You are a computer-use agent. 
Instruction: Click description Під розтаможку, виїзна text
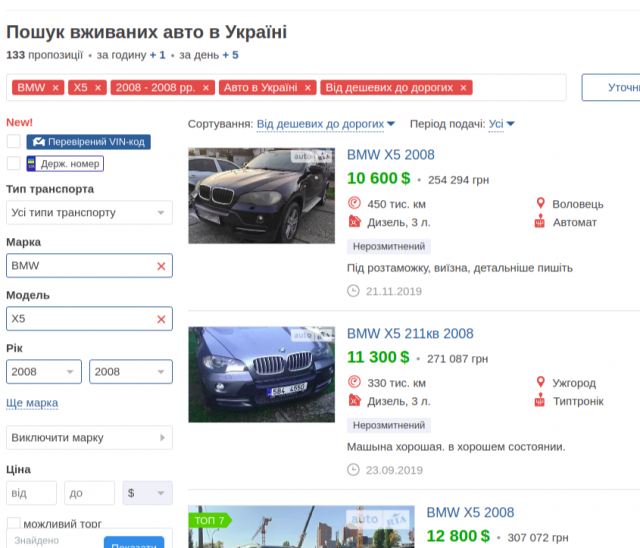click(460, 268)
